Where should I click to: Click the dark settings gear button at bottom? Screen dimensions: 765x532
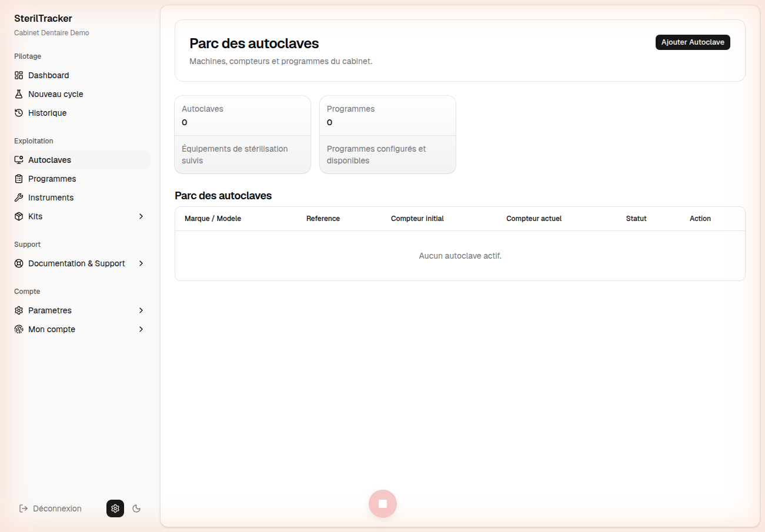pyautogui.click(x=115, y=508)
